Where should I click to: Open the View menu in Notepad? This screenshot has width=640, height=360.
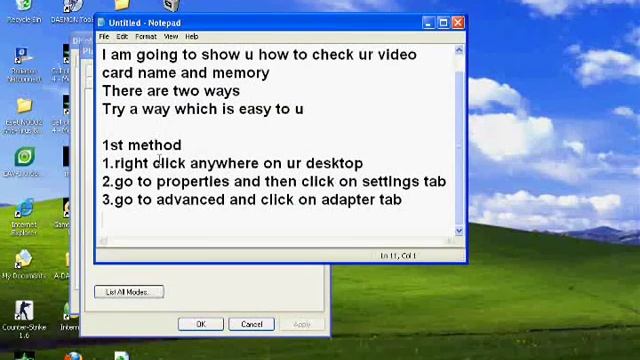(x=171, y=37)
